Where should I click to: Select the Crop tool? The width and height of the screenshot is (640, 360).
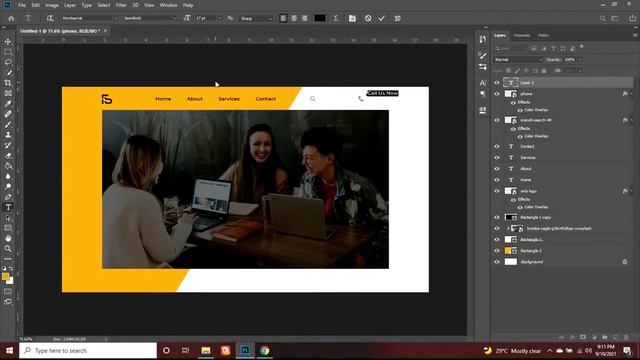(x=8, y=83)
